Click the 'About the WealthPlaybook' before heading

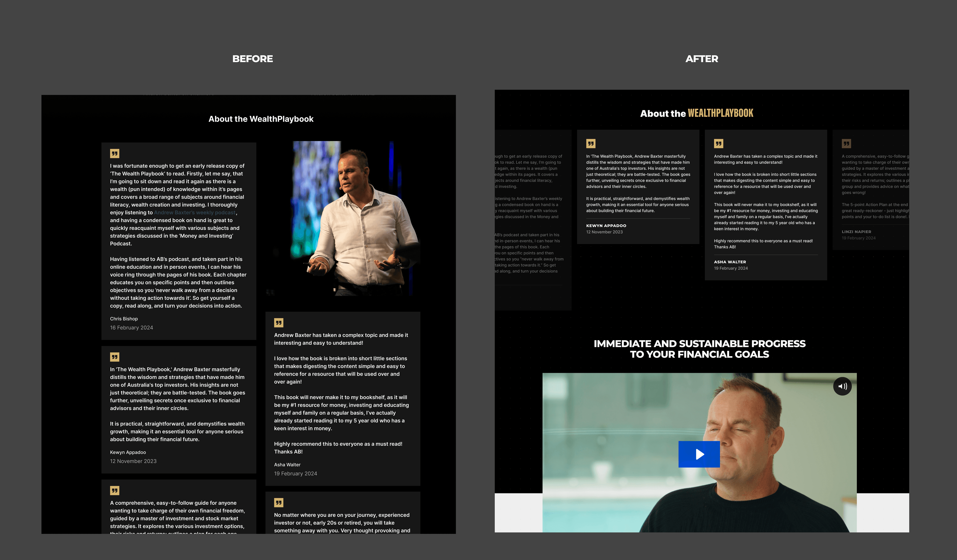coord(261,119)
